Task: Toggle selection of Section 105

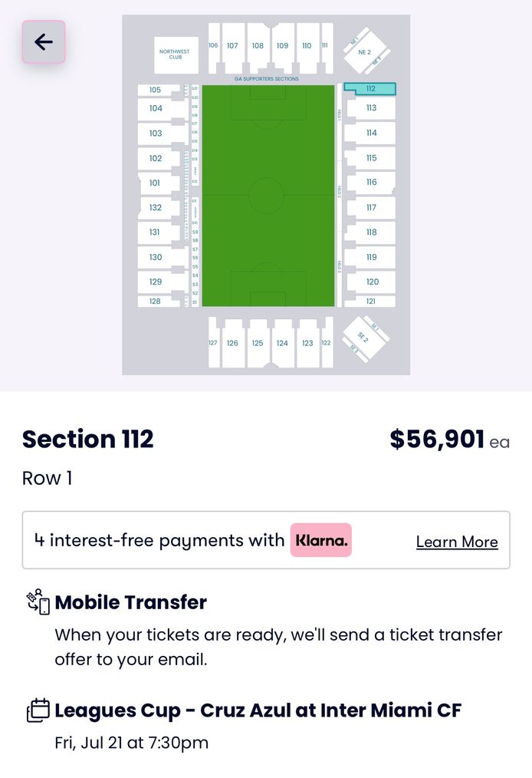Action: 156,90
